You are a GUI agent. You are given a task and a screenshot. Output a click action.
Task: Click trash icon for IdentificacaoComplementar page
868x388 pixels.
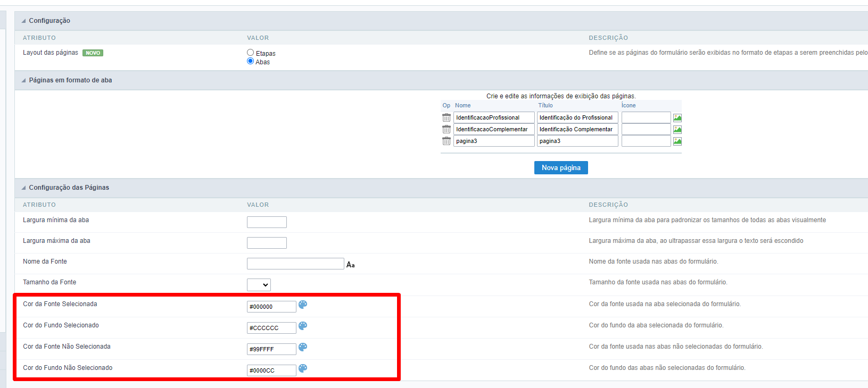446,129
